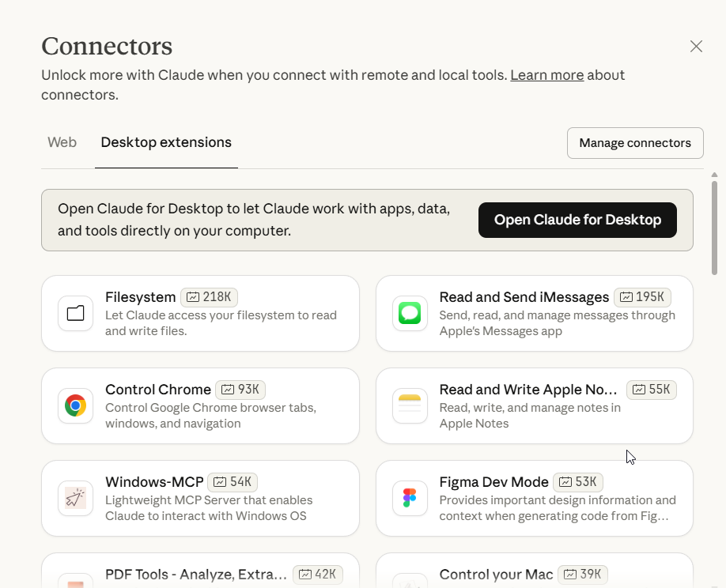Click the Open Claude for Desktop button
Screen dimensions: 726x588
[x=577, y=220]
